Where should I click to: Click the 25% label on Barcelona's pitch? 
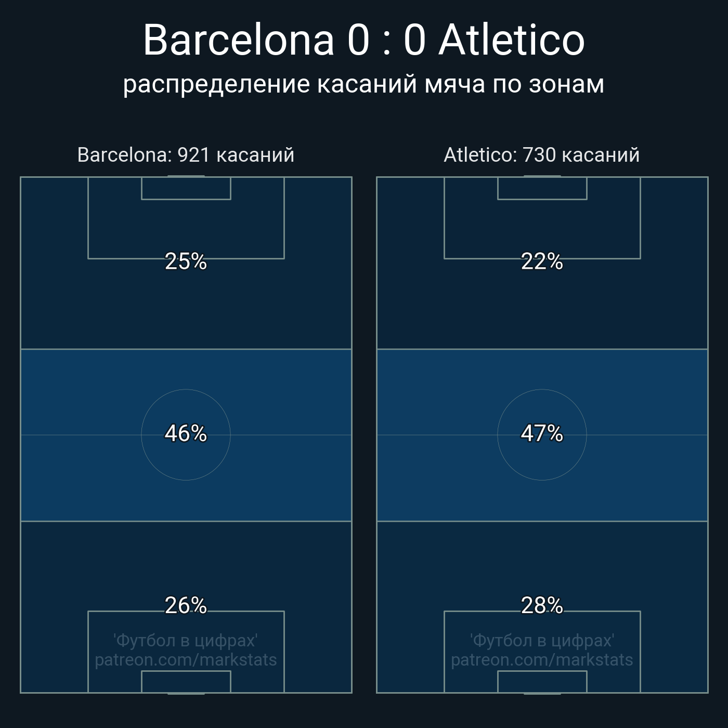click(186, 261)
